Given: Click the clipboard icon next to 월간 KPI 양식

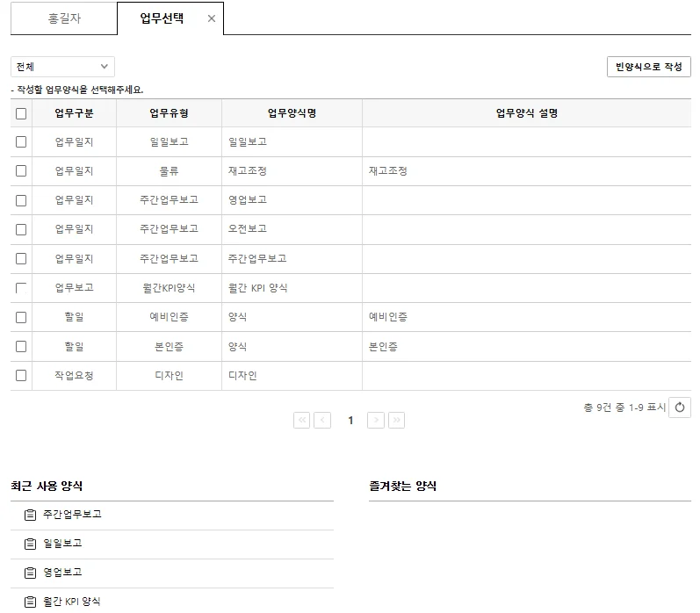Looking at the screenshot, I should pyautogui.click(x=31, y=602).
